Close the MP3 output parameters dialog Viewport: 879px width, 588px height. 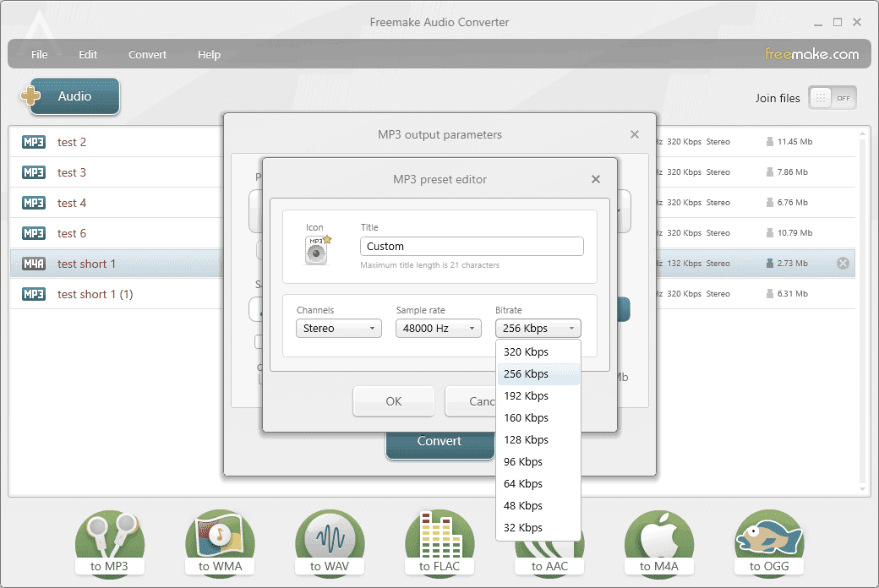[x=635, y=134]
